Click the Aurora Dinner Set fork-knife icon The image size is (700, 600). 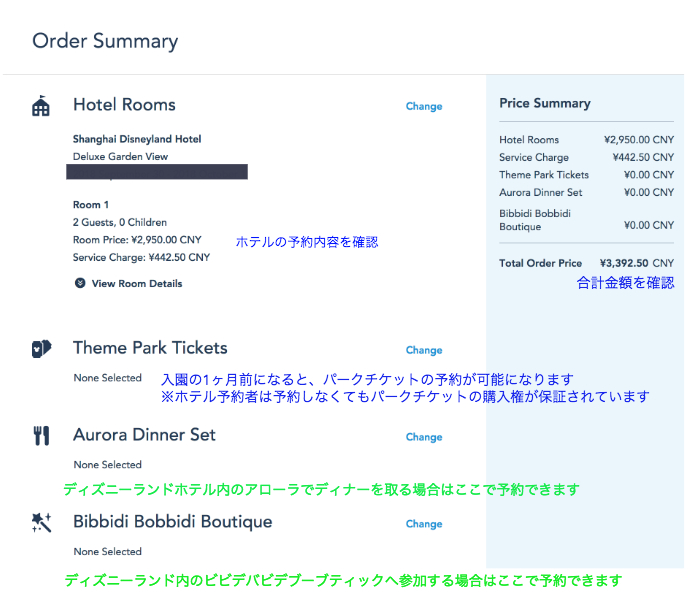coord(42,436)
